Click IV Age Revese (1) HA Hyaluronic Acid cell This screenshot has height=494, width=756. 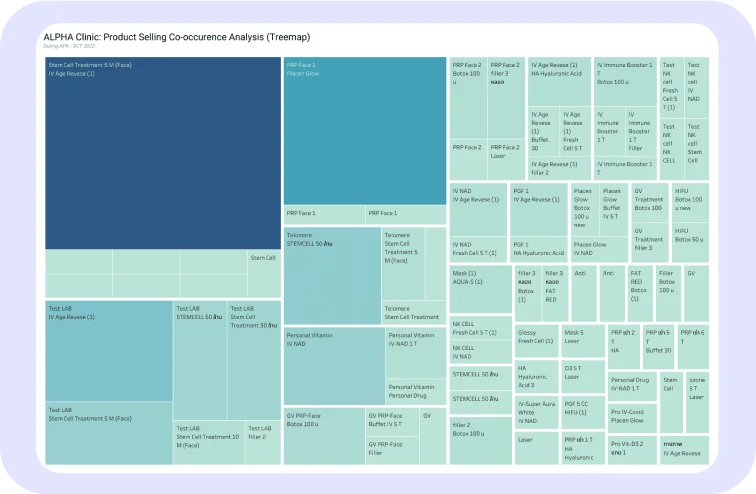(559, 81)
